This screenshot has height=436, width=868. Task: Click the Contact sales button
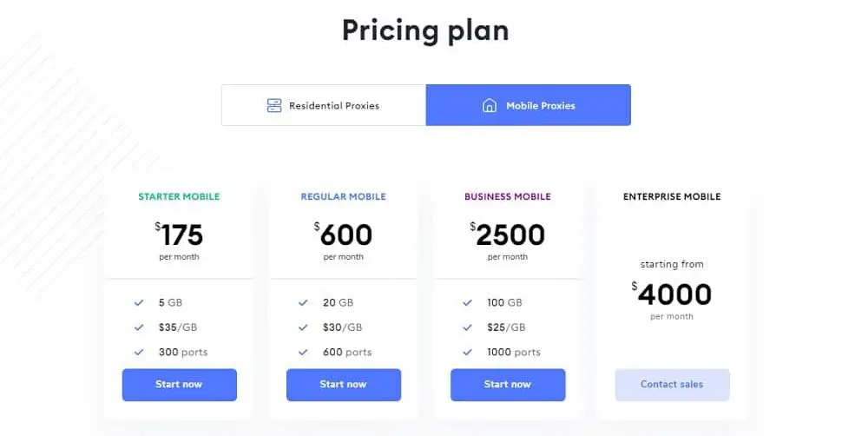[x=672, y=385]
